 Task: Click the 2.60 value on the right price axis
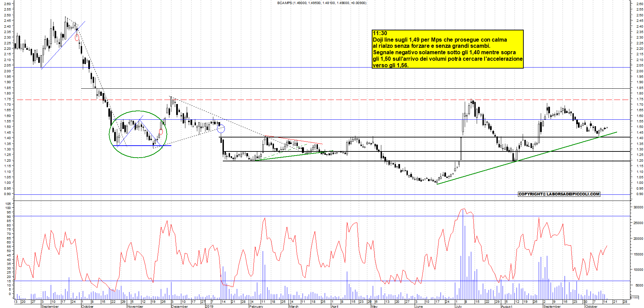tap(639, 4)
